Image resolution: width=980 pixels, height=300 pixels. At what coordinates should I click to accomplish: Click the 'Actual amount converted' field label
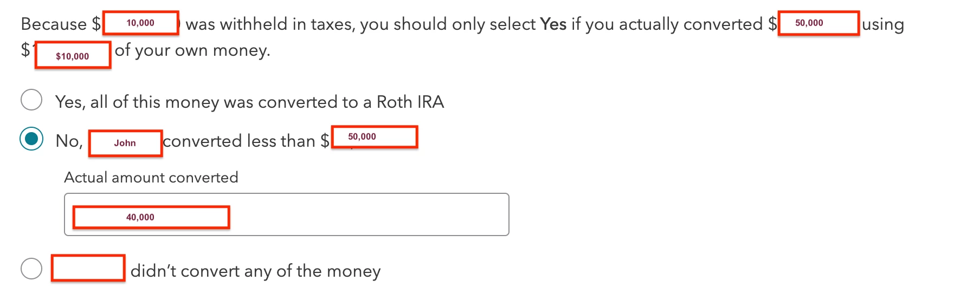click(151, 177)
